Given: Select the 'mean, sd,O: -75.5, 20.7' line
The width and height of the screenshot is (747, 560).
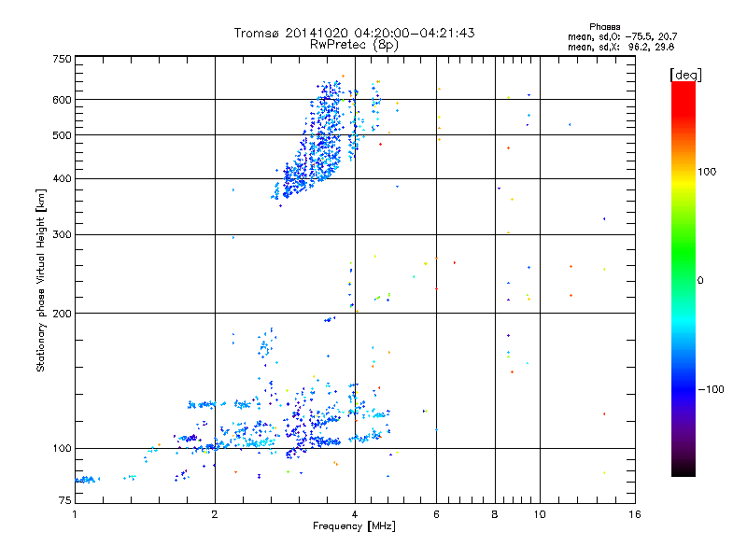Looking at the screenshot, I should (x=622, y=37).
